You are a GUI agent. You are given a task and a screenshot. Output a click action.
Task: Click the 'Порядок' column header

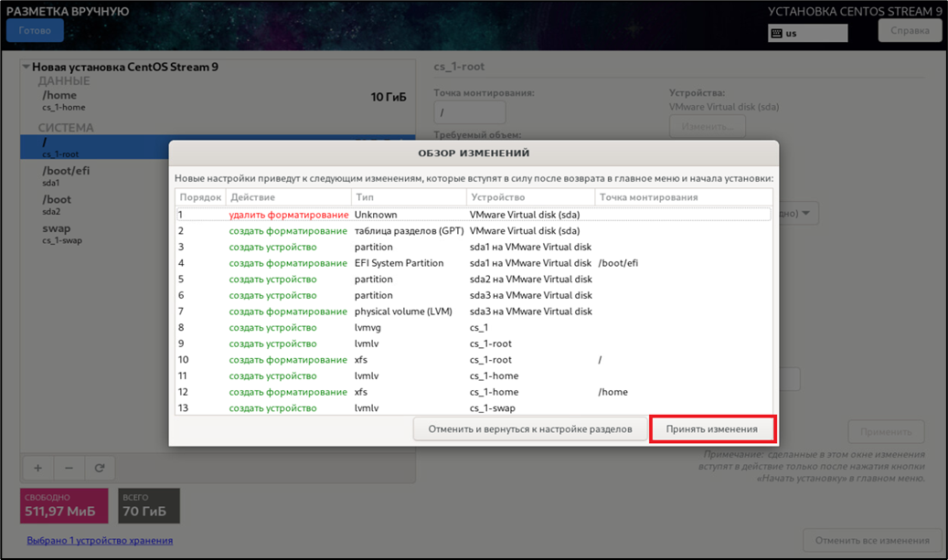click(200, 197)
